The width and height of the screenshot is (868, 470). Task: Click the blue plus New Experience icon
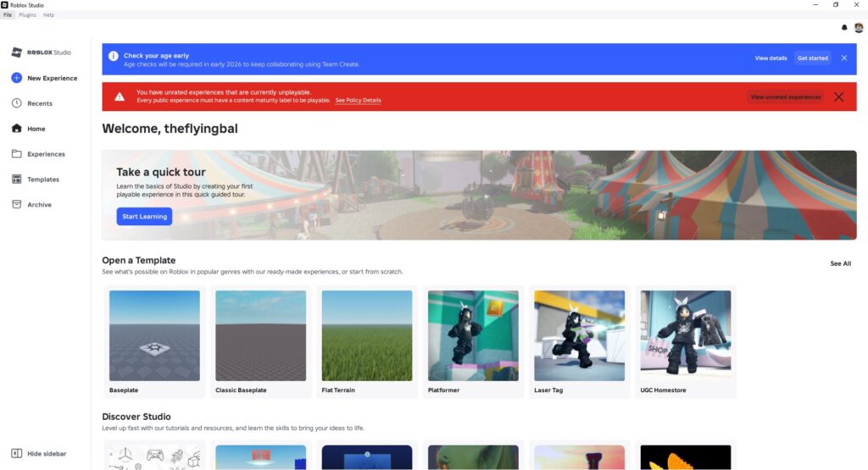(x=17, y=78)
